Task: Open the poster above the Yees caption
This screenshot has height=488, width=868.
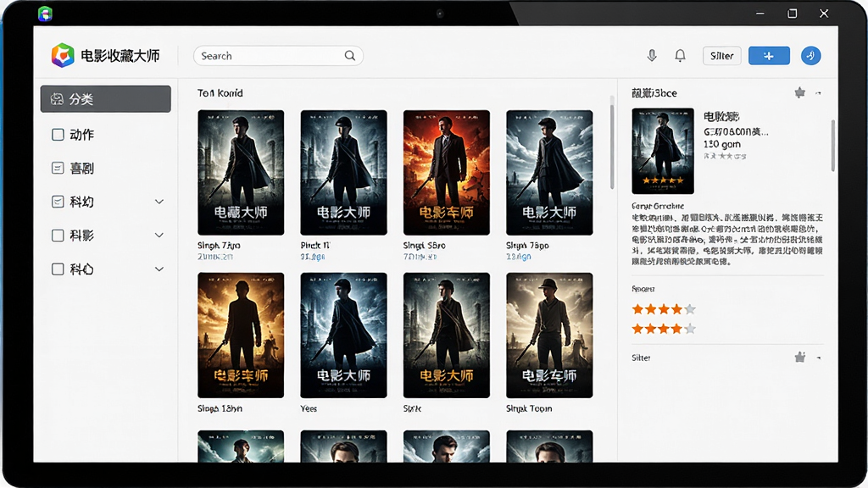Action: pos(344,335)
